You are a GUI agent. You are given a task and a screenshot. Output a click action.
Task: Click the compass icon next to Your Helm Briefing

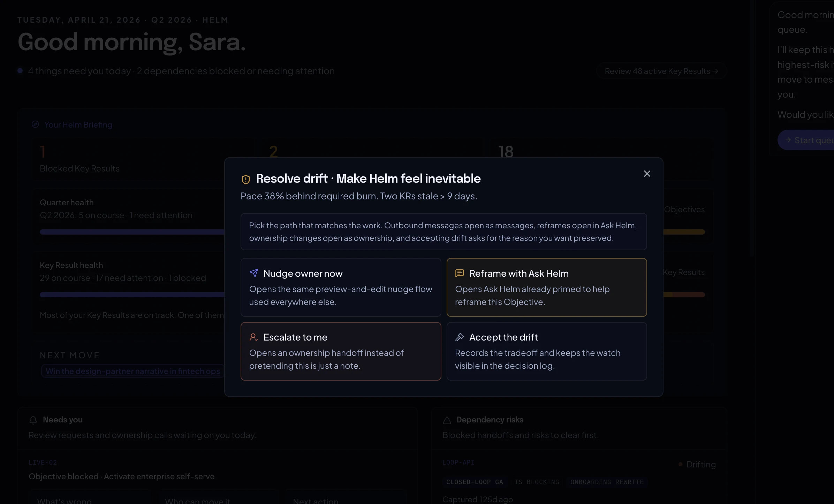pos(35,124)
